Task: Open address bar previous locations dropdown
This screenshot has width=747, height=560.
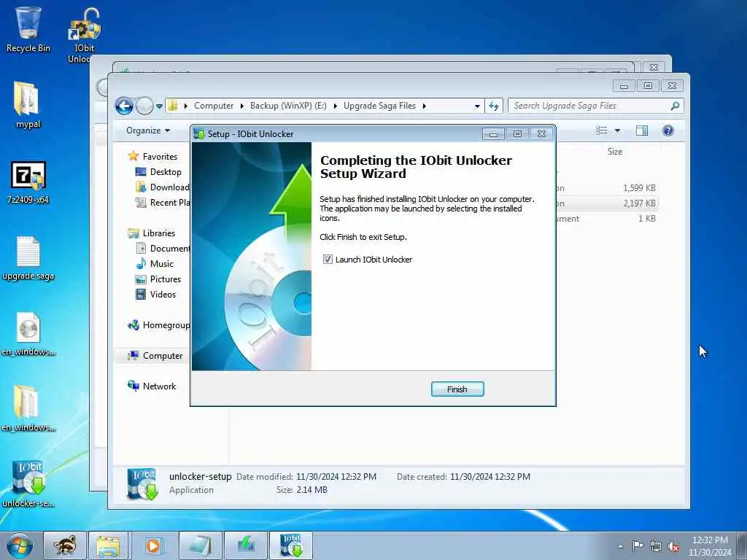Action: click(477, 106)
